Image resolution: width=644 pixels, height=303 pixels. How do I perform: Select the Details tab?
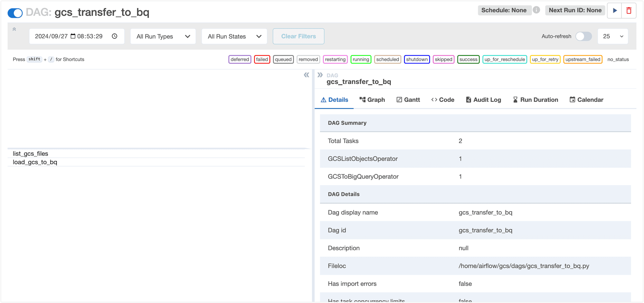[x=334, y=100]
